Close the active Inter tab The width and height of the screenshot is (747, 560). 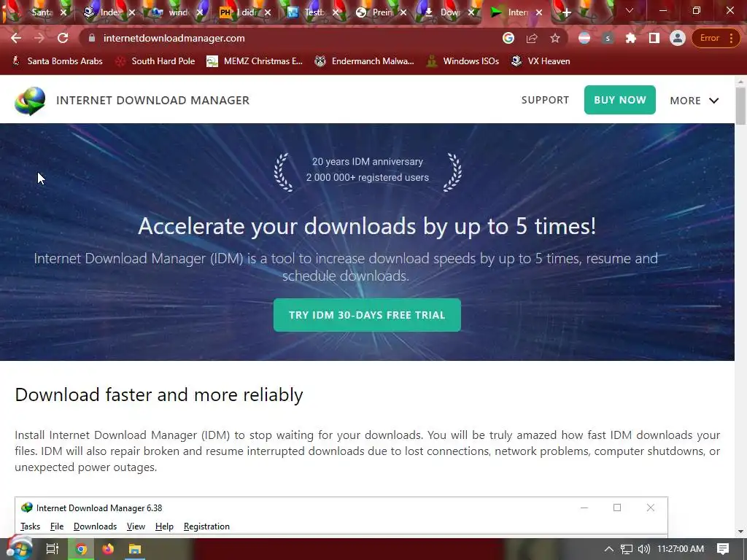539,13
